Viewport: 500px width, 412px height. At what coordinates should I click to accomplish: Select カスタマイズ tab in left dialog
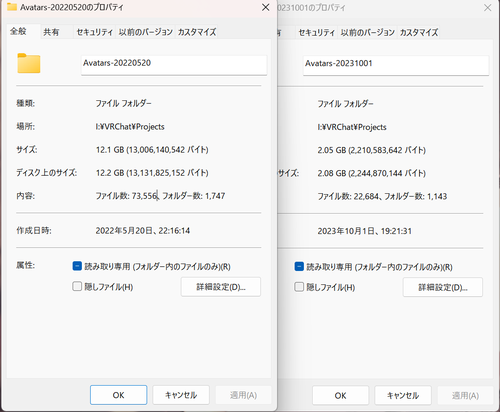point(197,32)
